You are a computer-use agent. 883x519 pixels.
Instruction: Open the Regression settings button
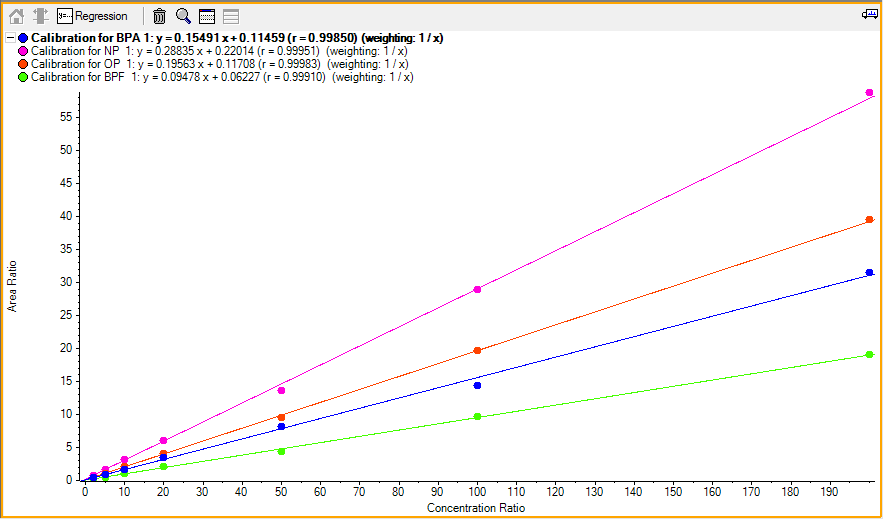pos(93,16)
